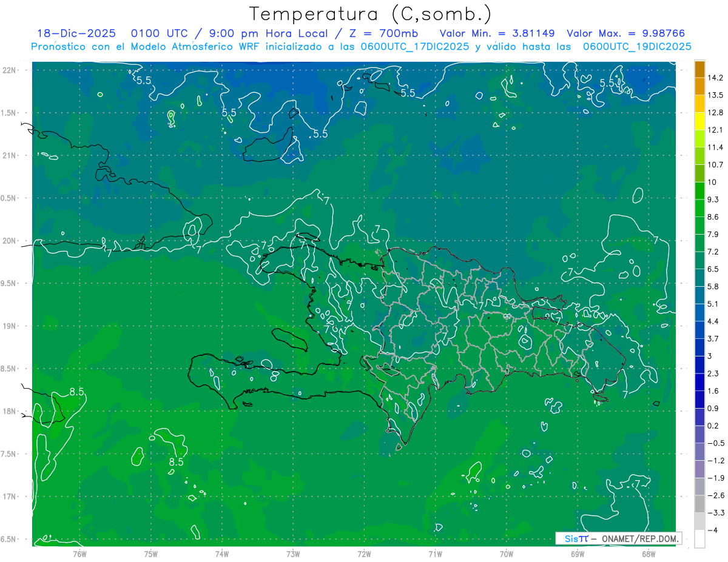Click the '18N' latitude axis label
The image size is (728, 562).
pos(10,411)
